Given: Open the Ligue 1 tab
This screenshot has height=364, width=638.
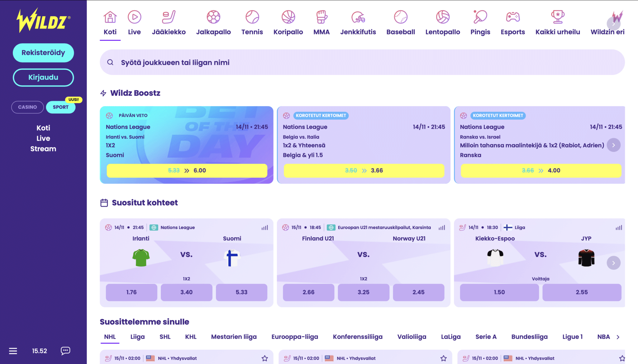Looking at the screenshot, I should (x=572, y=337).
